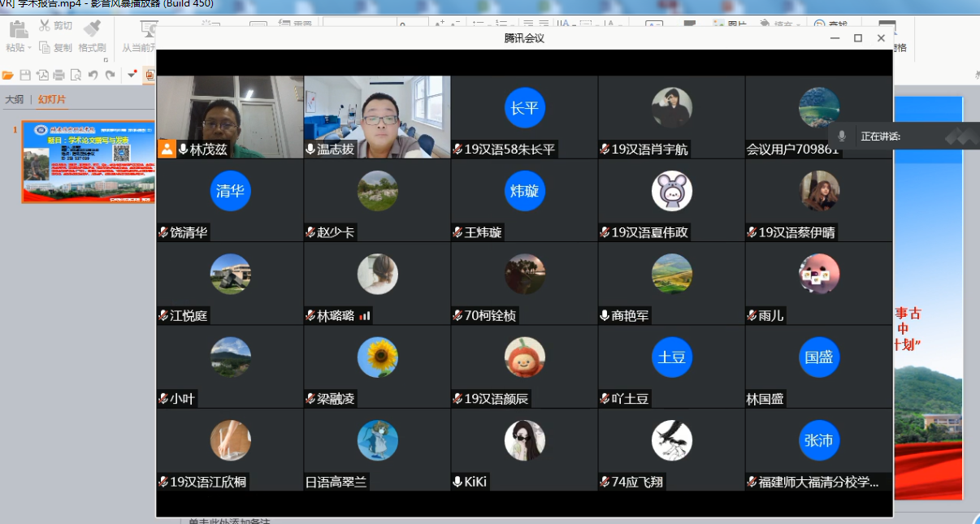This screenshot has width=980, height=524.
Task: Click the Copy (复制) icon
Action: [45, 48]
